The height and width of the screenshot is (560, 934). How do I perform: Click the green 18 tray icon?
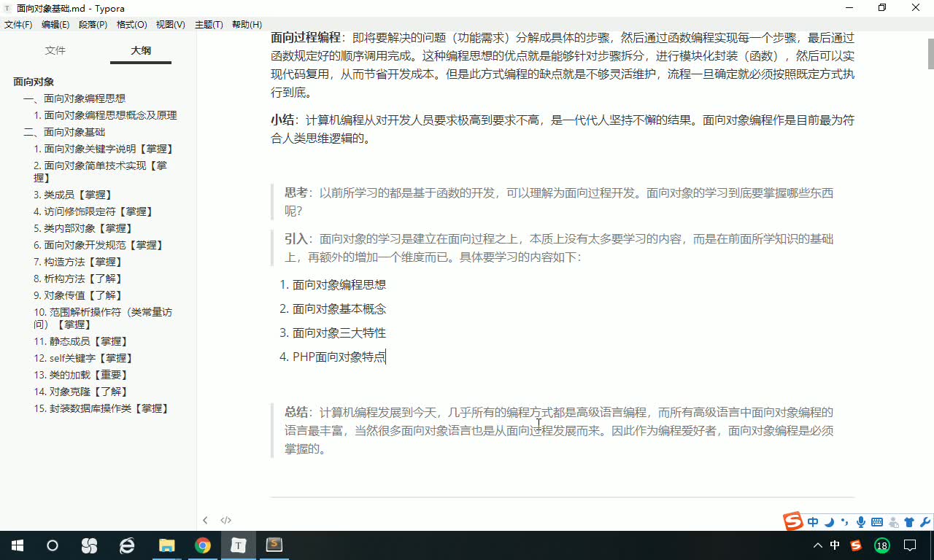[x=882, y=545]
